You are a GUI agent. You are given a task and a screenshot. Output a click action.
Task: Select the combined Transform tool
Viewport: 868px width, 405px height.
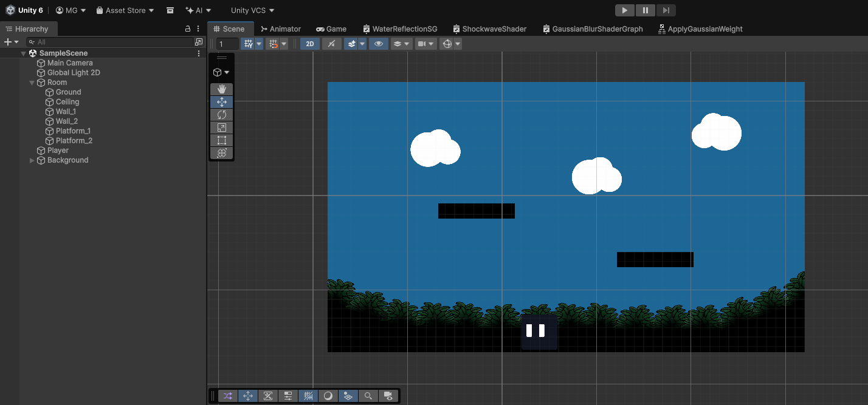pyautogui.click(x=221, y=153)
